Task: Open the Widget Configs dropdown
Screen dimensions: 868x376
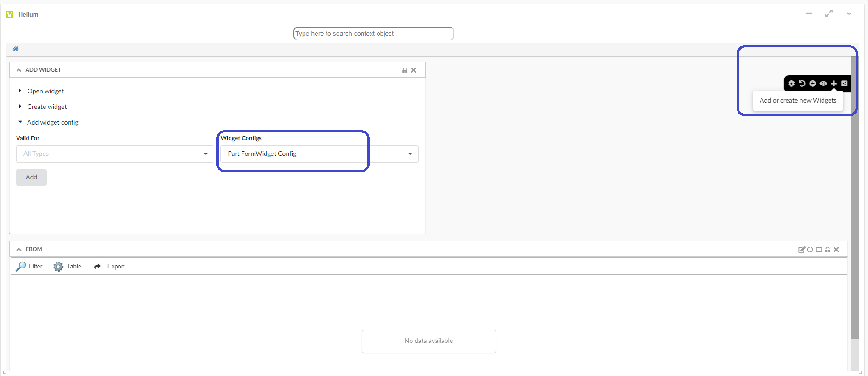Action: click(x=319, y=154)
